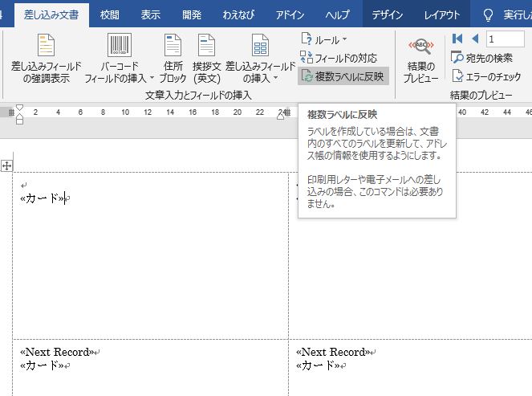The width and height of the screenshot is (532, 396).
Task: Open 宛先の検索 find recipient
Action: (481, 58)
